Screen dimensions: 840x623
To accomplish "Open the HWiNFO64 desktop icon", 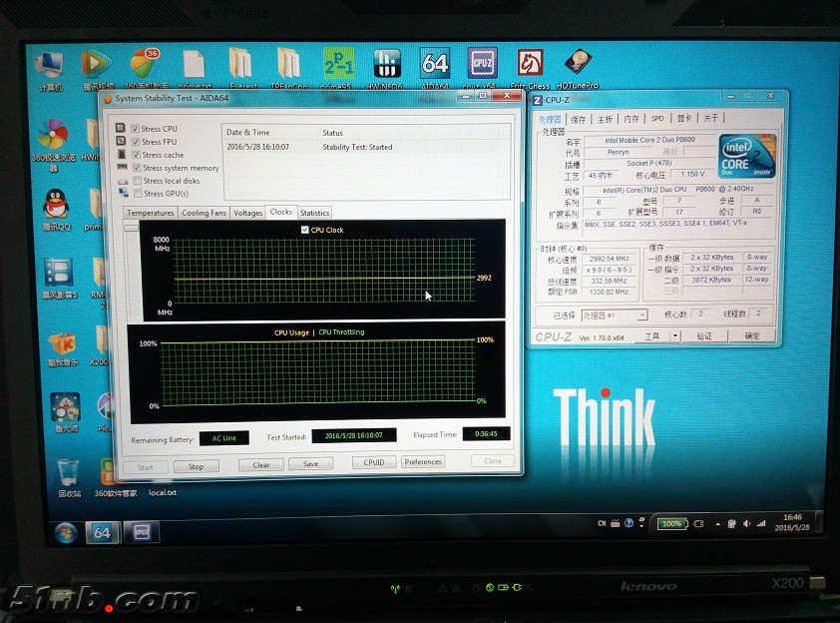I will pos(387,65).
